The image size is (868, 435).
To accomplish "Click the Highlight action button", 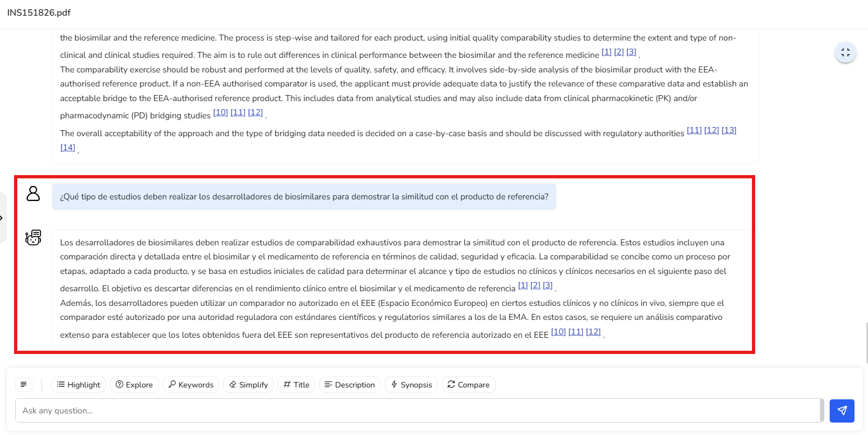I will click(78, 385).
